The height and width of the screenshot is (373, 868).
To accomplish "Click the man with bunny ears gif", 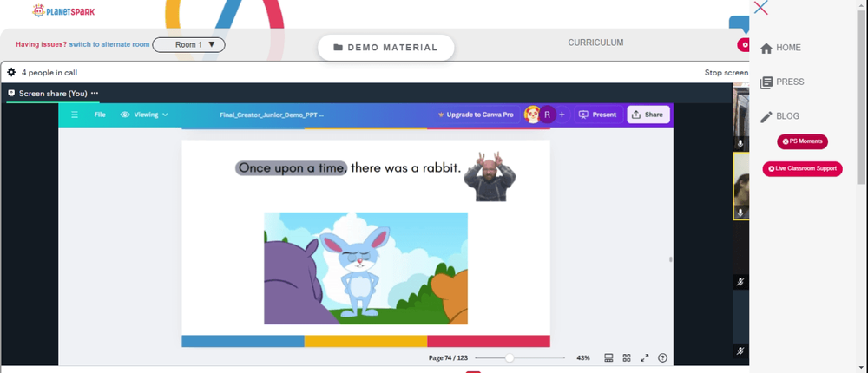I will pyautogui.click(x=490, y=176).
